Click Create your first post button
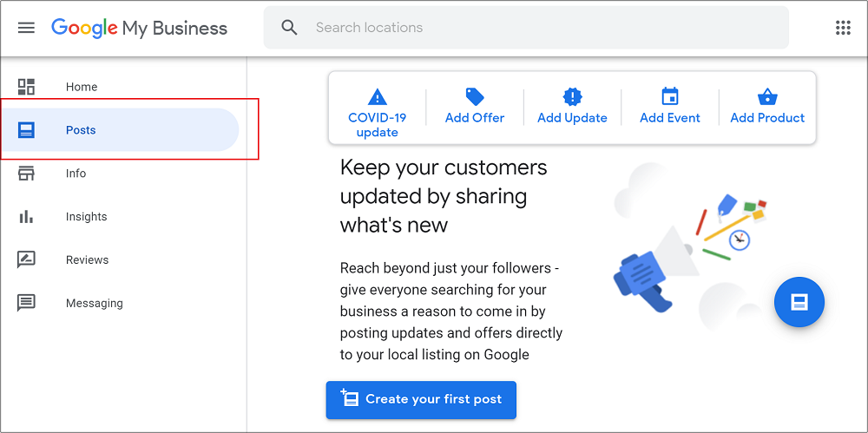Viewport: 868px width, 433px height. click(421, 400)
